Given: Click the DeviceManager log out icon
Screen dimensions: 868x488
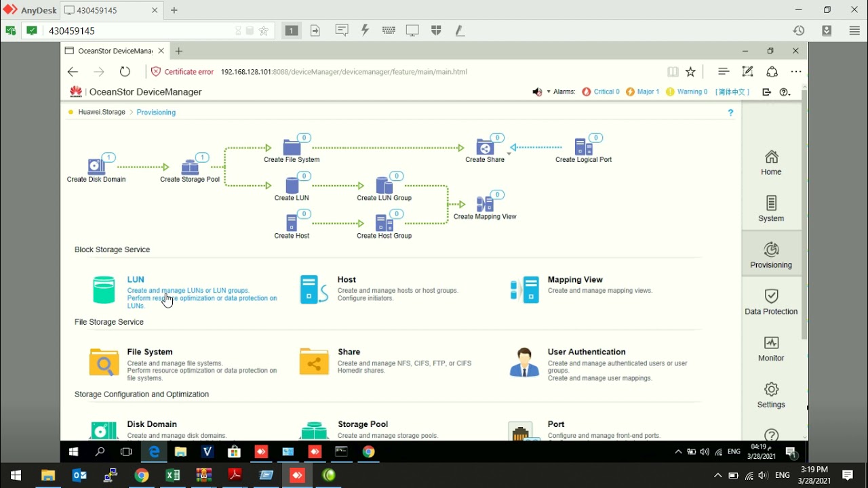Looking at the screenshot, I should point(767,91).
